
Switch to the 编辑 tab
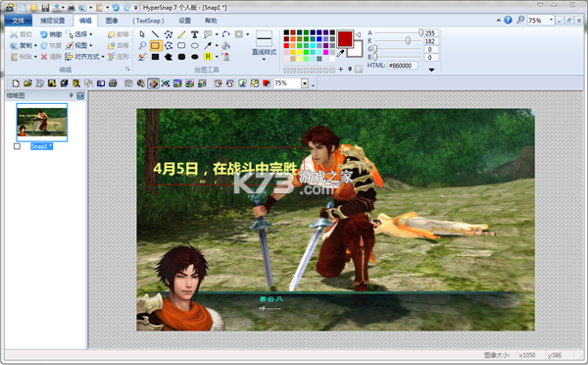point(85,21)
